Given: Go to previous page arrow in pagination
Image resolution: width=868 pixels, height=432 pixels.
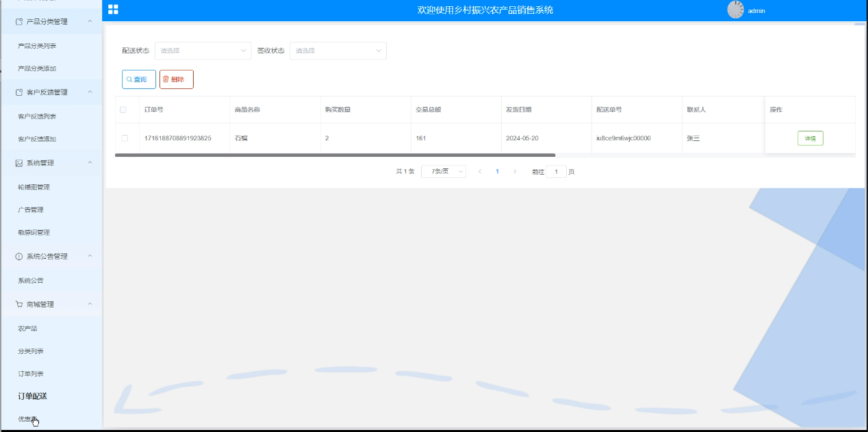Looking at the screenshot, I should [480, 172].
